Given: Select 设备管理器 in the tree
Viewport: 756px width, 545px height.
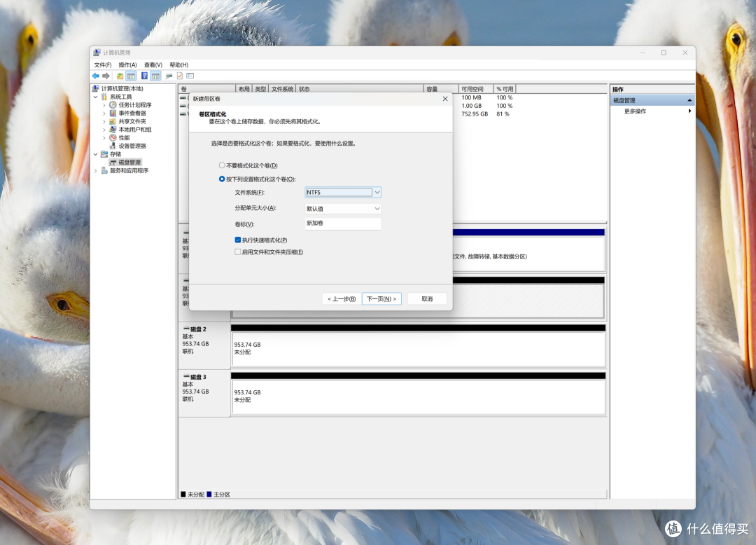Looking at the screenshot, I should tap(132, 146).
